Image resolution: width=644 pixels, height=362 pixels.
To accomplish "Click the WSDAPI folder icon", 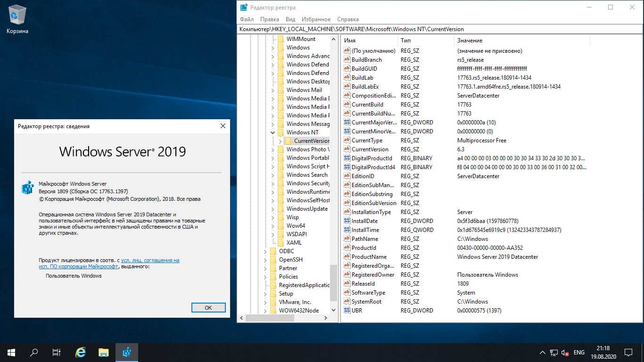I will 281,234.
